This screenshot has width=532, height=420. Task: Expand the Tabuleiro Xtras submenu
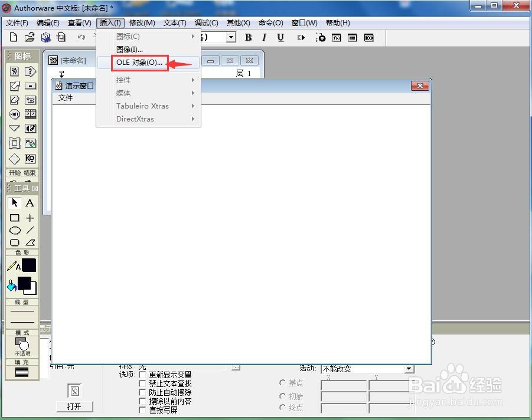pyautogui.click(x=148, y=106)
